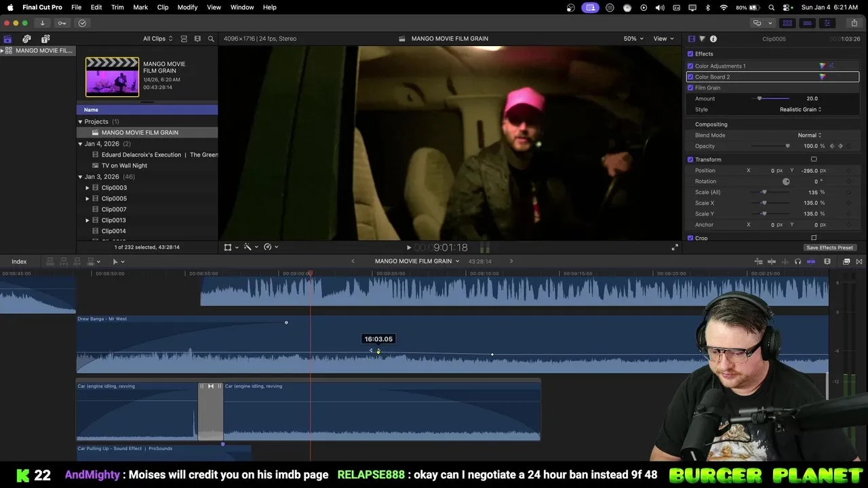Toggle timeline skimming icon
The image size is (868, 488).
pos(772,262)
